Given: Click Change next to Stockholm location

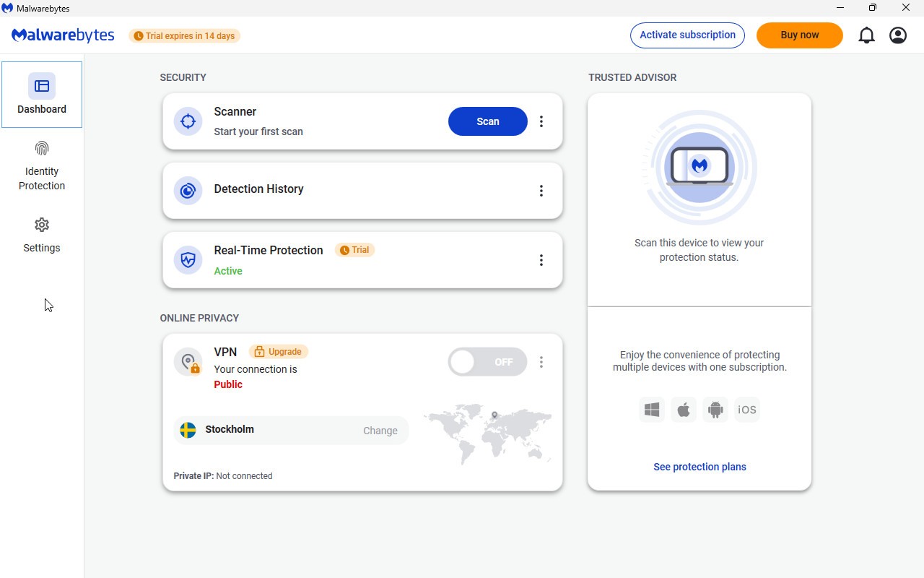Looking at the screenshot, I should [380, 431].
